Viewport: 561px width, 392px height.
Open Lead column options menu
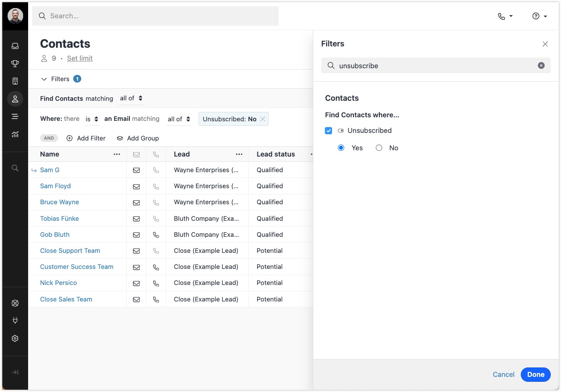tap(239, 154)
